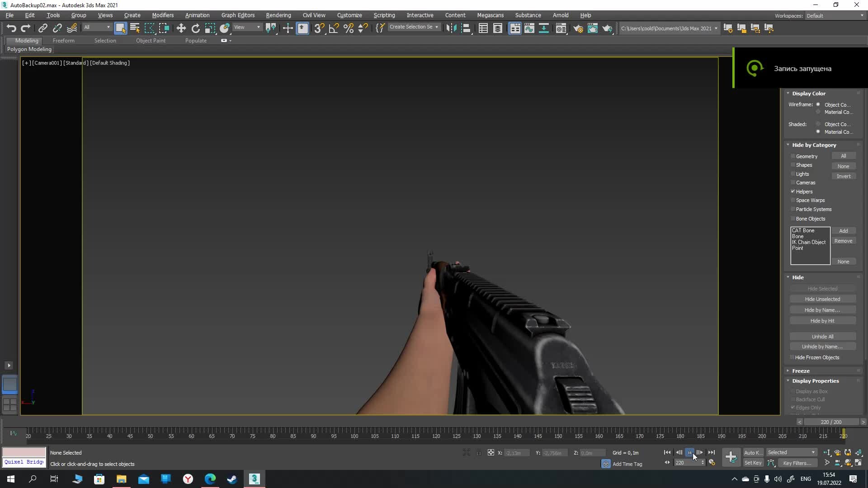Open the Mirror tool
Viewport: 868px width, 488px height.
click(451, 28)
